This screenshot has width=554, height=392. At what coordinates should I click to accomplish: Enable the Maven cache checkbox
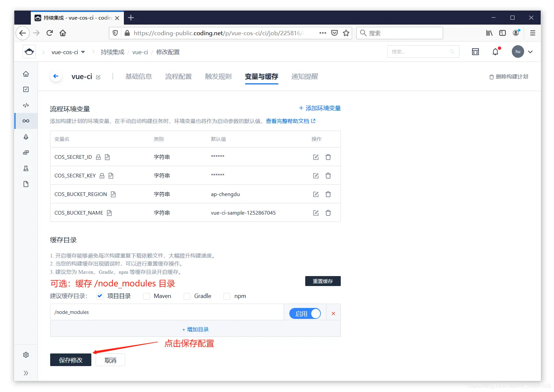pos(146,296)
